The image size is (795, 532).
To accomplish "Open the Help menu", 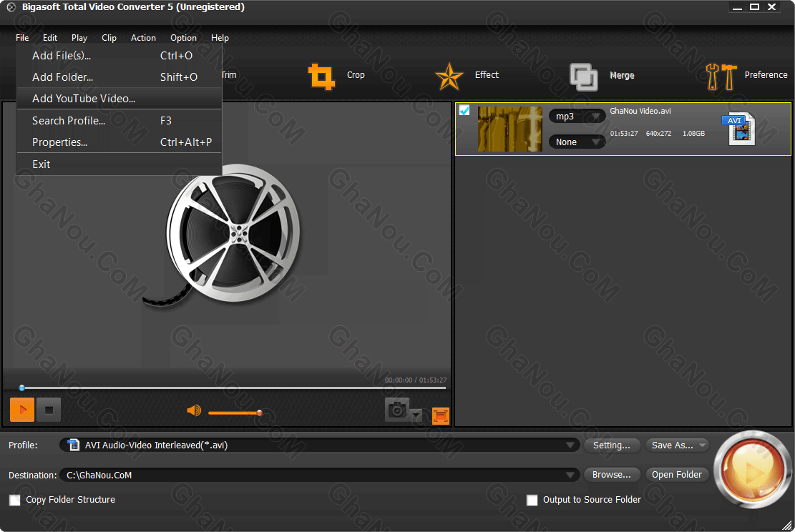I will coord(220,37).
